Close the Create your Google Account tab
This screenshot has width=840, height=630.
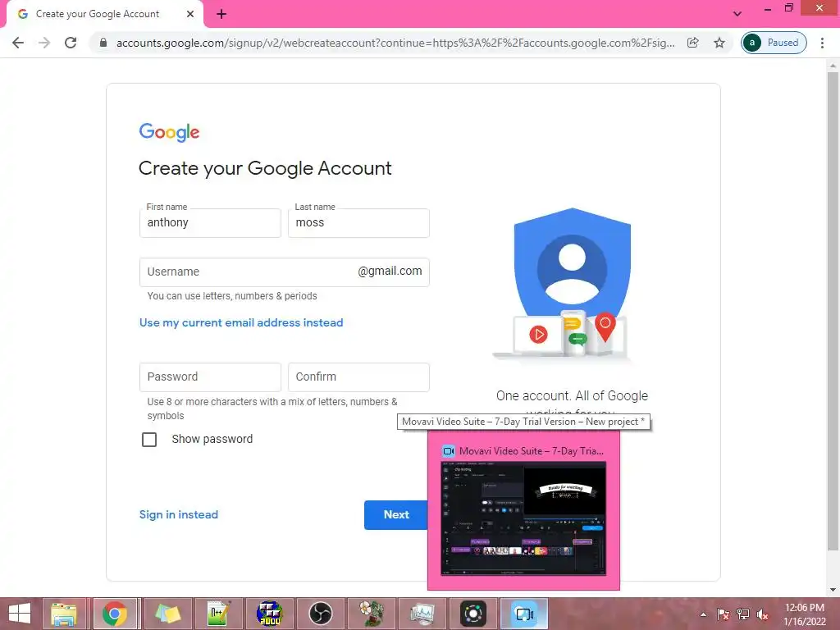190,14
